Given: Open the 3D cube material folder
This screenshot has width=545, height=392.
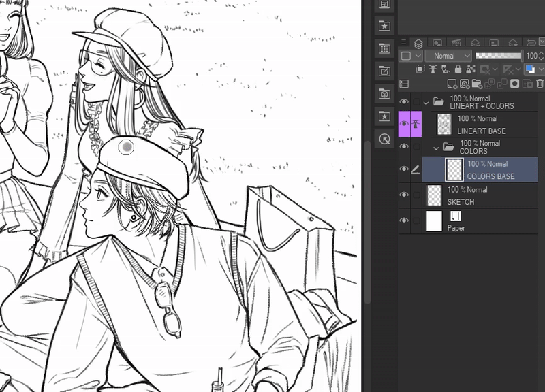Looking at the screenshot, I should click(384, 94).
